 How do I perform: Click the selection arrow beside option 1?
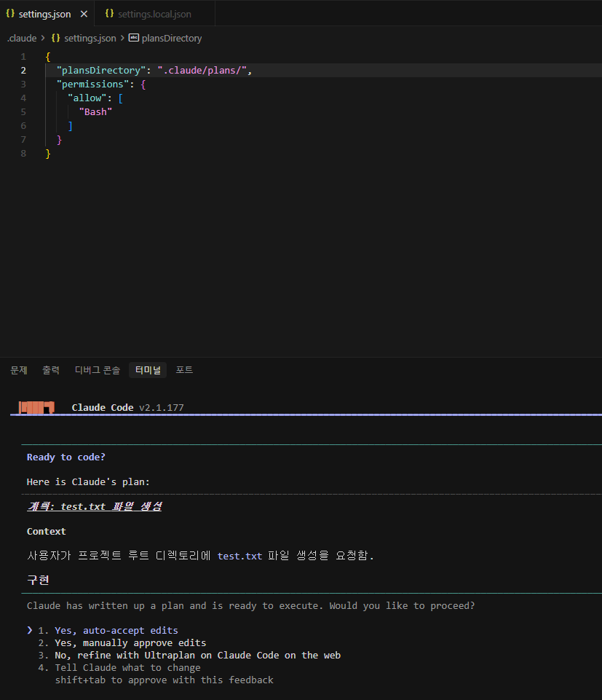coord(29,630)
